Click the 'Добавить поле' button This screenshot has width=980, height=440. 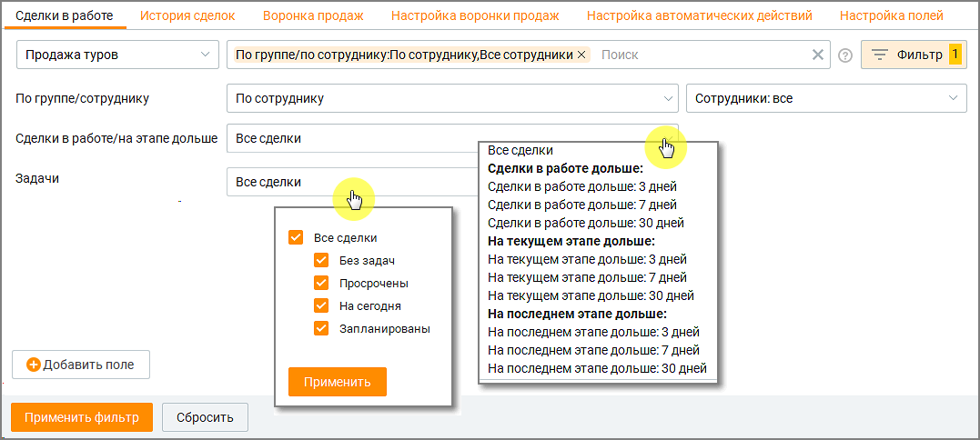(x=81, y=365)
